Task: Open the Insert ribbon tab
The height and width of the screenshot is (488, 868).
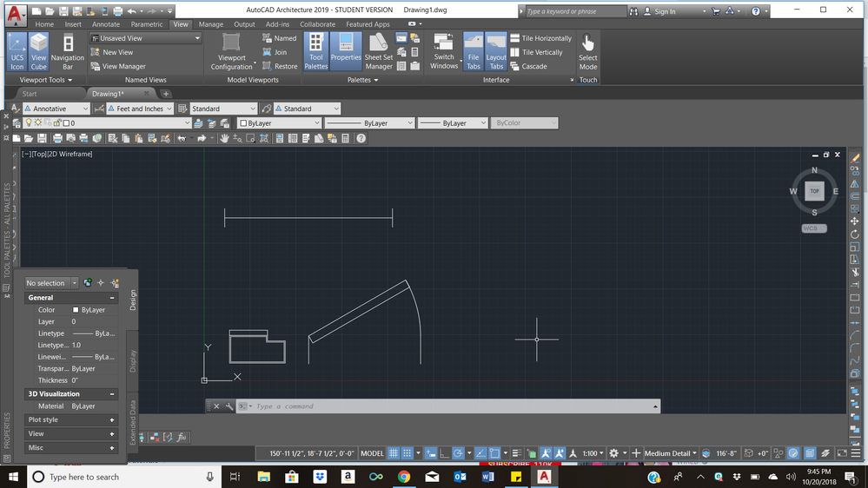Action: click(x=73, y=24)
